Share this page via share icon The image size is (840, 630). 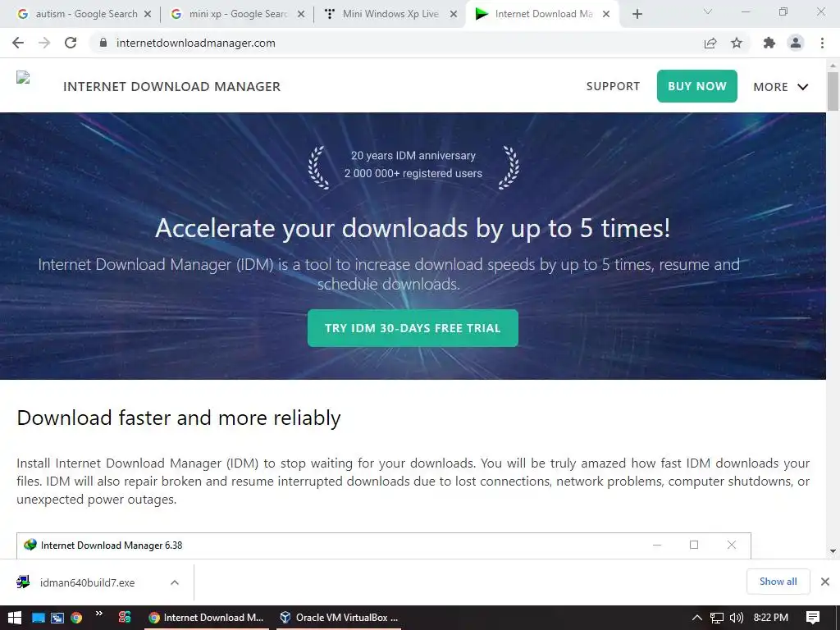tap(710, 43)
